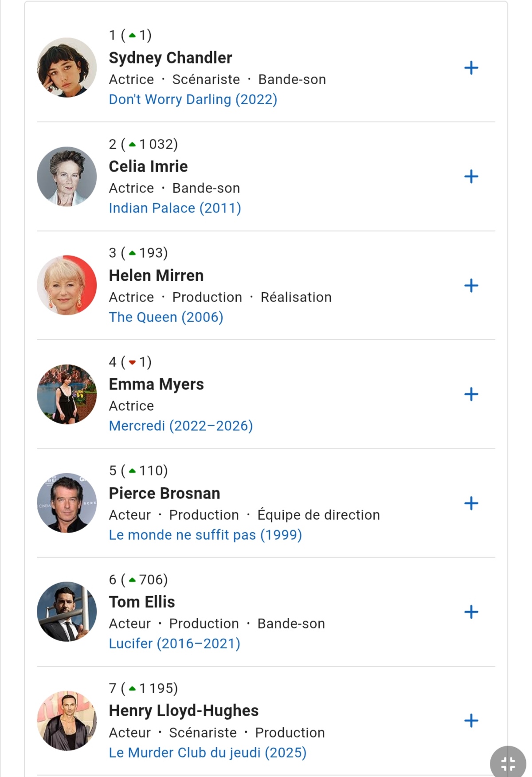
Task: Add Celia Imrie using her plus icon
Action: (471, 177)
